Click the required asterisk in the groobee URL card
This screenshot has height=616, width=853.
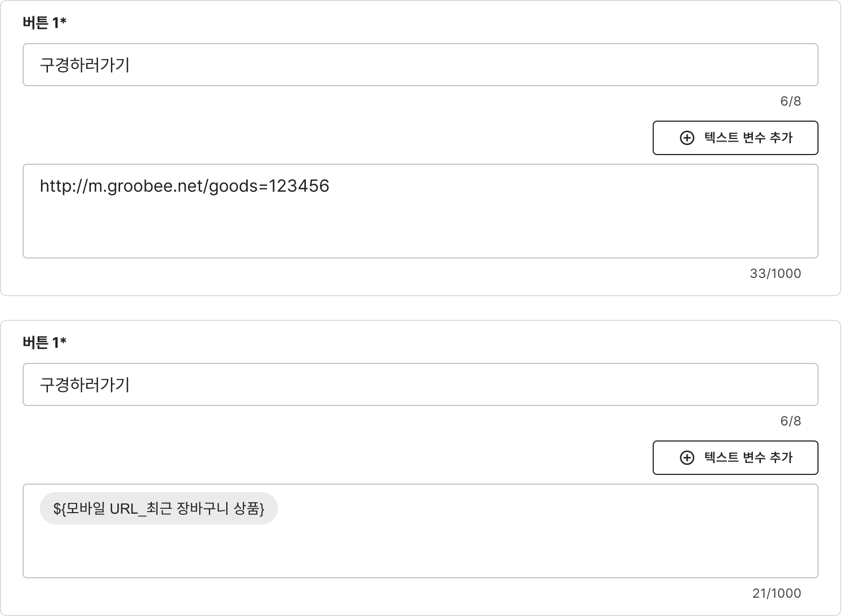point(64,21)
